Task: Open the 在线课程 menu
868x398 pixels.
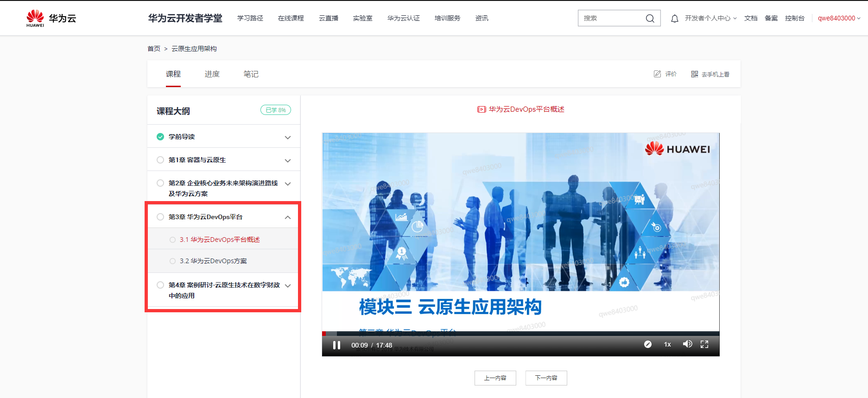Action: (x=291, y=19)
